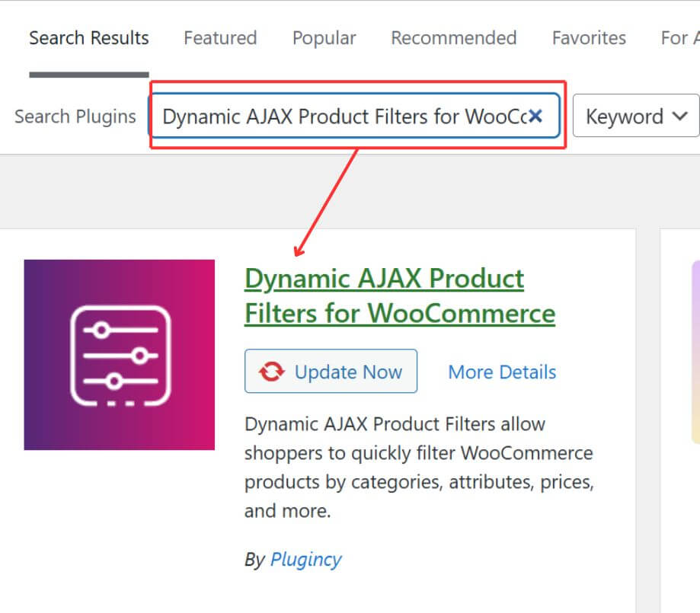Viewport: 700px width, 613px height.
Task: Switch to the Popular tab
Action: click(323, 37)
